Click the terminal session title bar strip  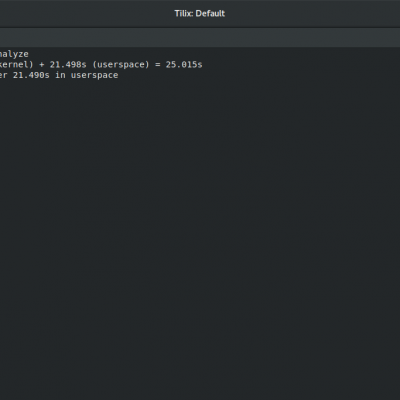(x=200, y=37)
